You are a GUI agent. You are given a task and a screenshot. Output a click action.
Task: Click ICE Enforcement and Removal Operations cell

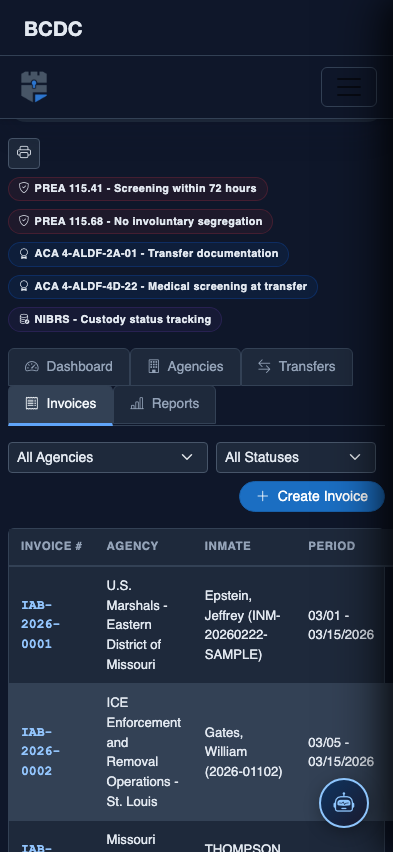coord(144,752)
